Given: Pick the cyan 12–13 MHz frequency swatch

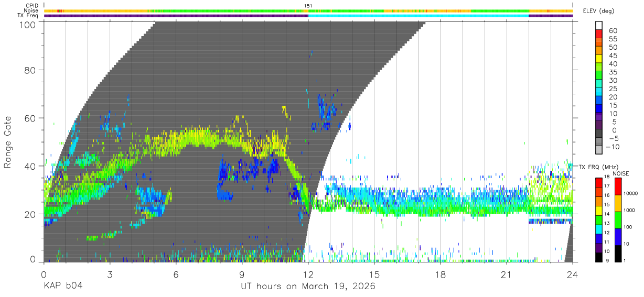Looking at the screenshot, I should coord(599,228).
